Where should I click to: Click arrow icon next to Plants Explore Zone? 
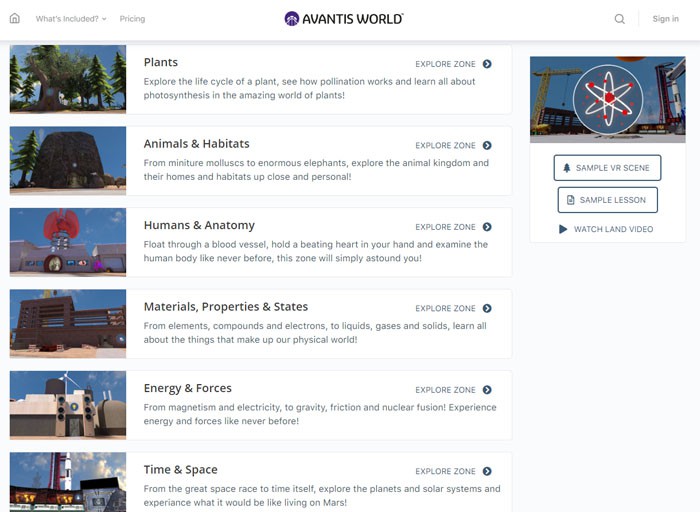point(487,64)
